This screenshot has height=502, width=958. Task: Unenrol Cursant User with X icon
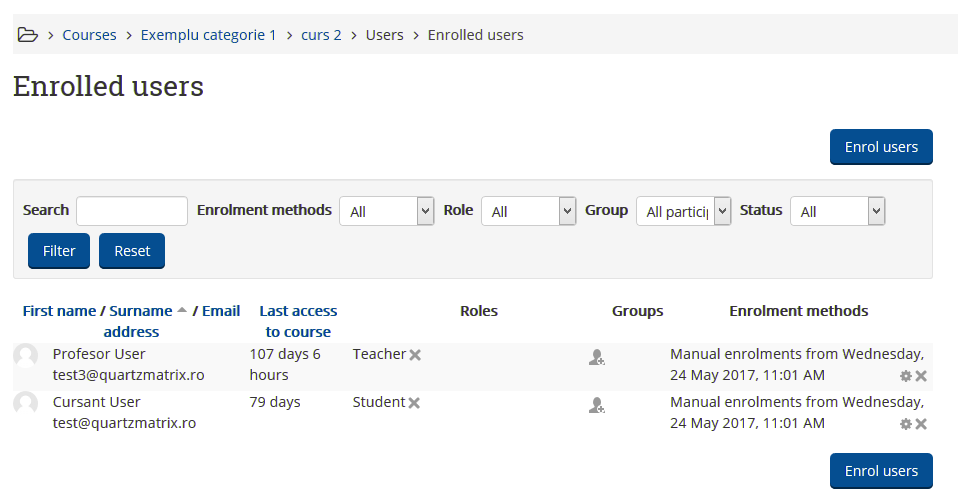(x=921, y=424)
